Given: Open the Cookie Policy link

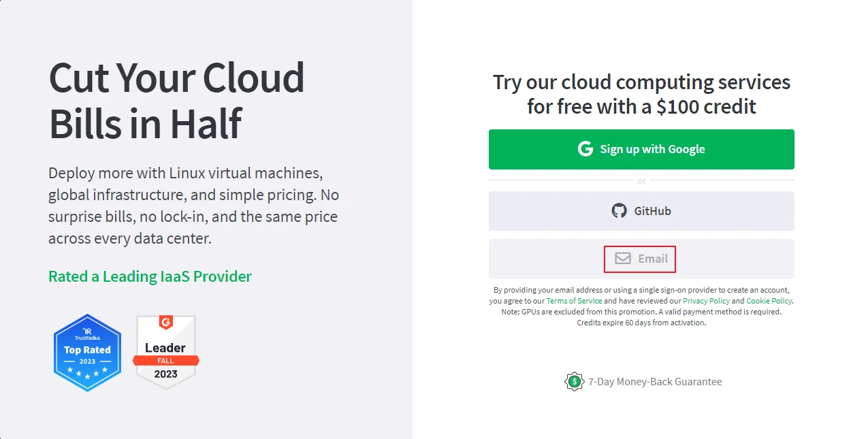Looking at the screenshot, I should coord(769,301).
